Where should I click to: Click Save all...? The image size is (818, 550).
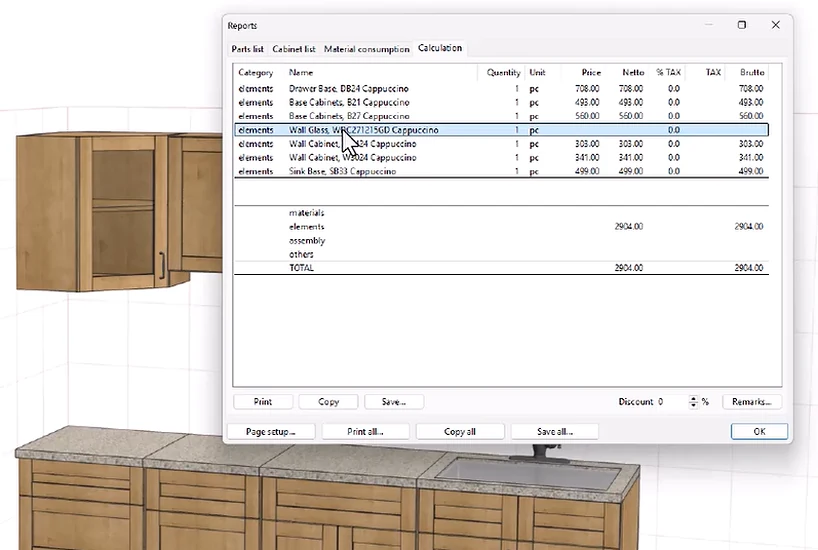tap(555, 432)
